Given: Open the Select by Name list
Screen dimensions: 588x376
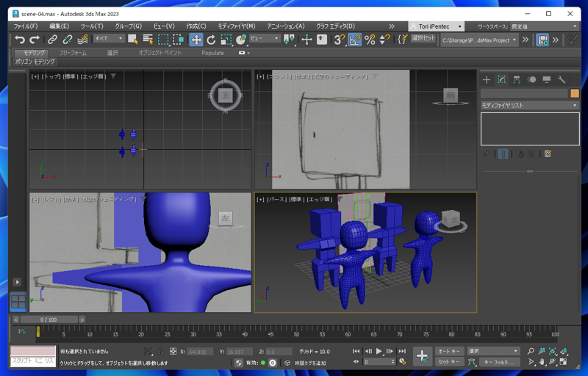Looking at the screenshot, I should tap(148, 40).
